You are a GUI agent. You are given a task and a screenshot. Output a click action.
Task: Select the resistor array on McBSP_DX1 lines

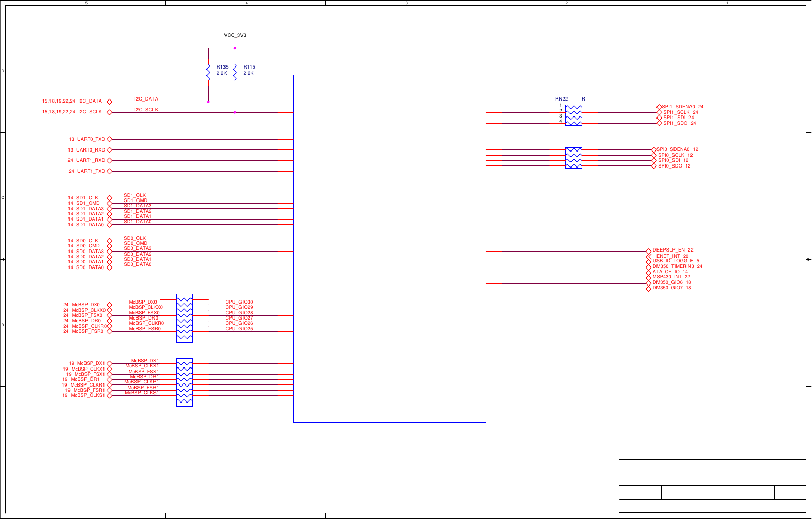click(x=184, y=382)
